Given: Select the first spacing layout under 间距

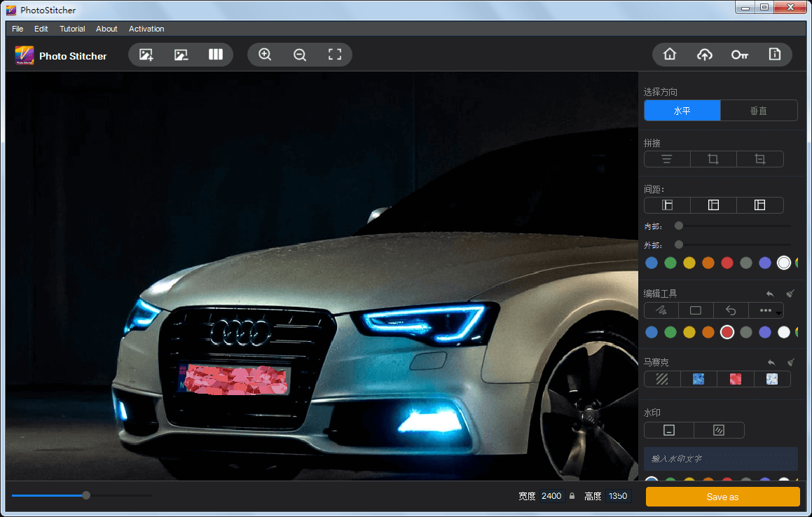Looking at the screenshot, I should [x=667, y=205].
